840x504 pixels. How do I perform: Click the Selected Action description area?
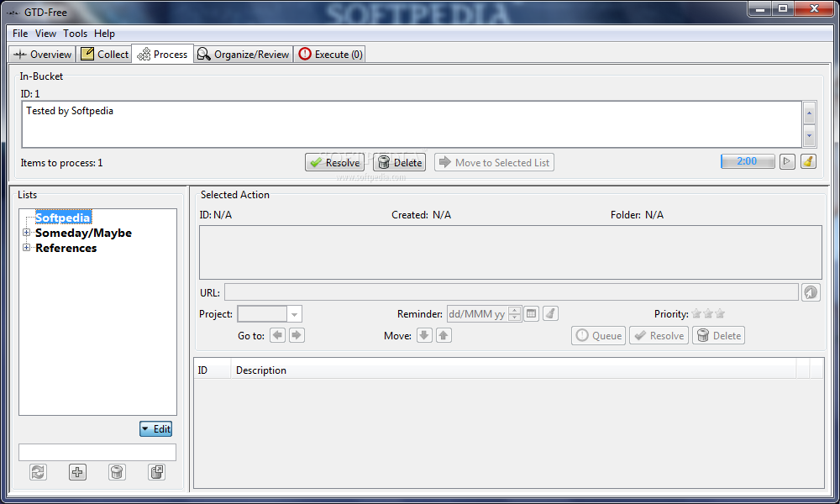tap(511, 252)
